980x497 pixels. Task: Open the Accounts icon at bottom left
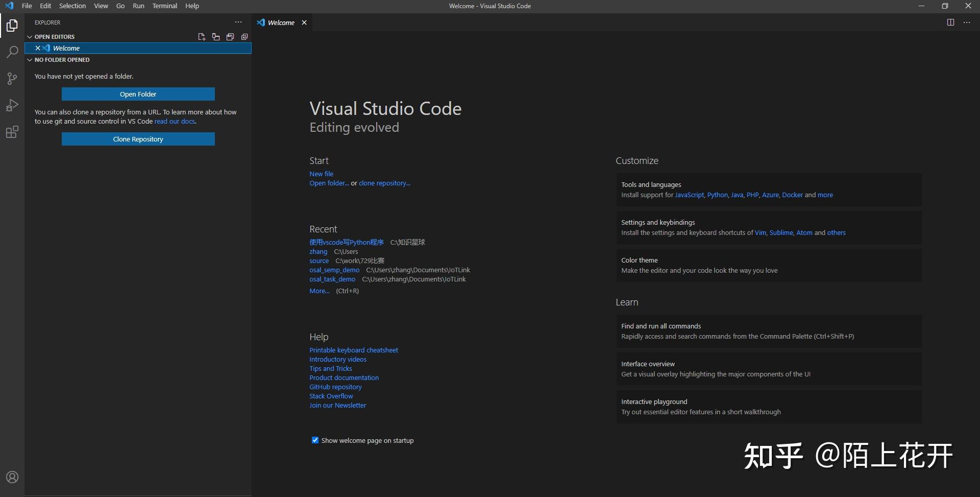click(12, 477)
